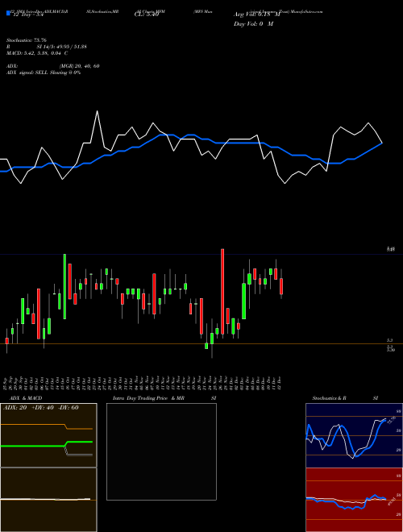Click the MACD panel below the ADX chart
The width and height of the screenshot is (403, 532).
[x=48, y=500]
